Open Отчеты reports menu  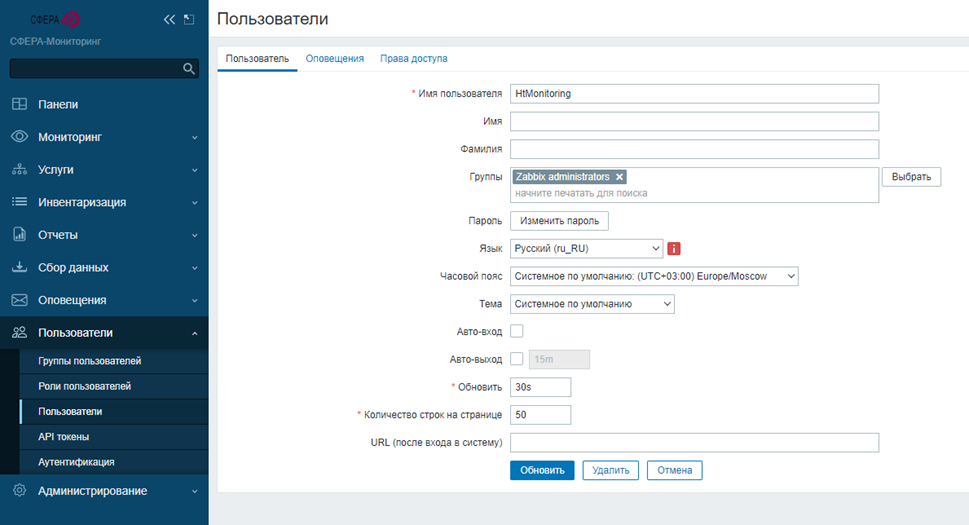(58, 235)
